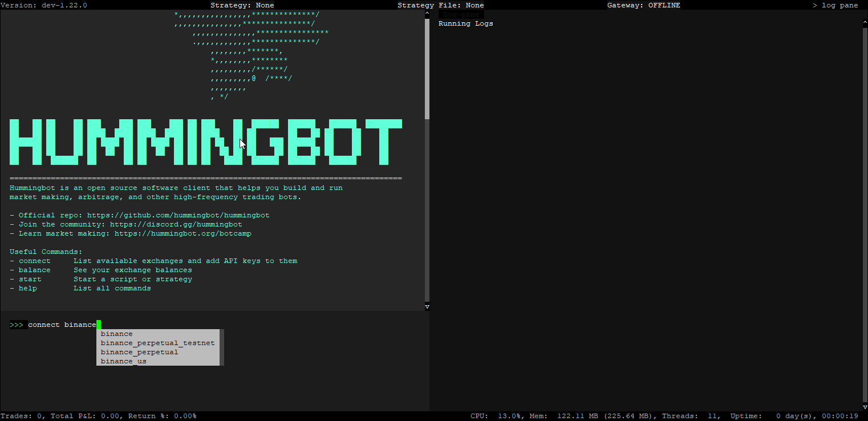Click the Running Logs heading

coord(465,23)
